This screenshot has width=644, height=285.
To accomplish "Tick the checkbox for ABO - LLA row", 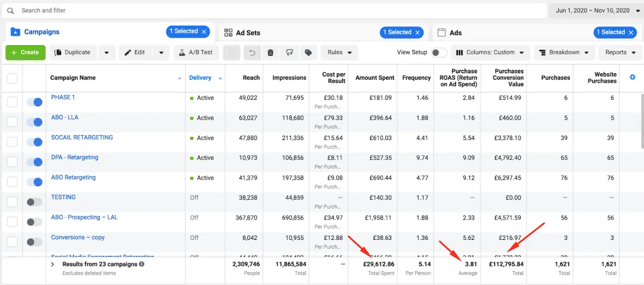I will (x=12, y=122).
